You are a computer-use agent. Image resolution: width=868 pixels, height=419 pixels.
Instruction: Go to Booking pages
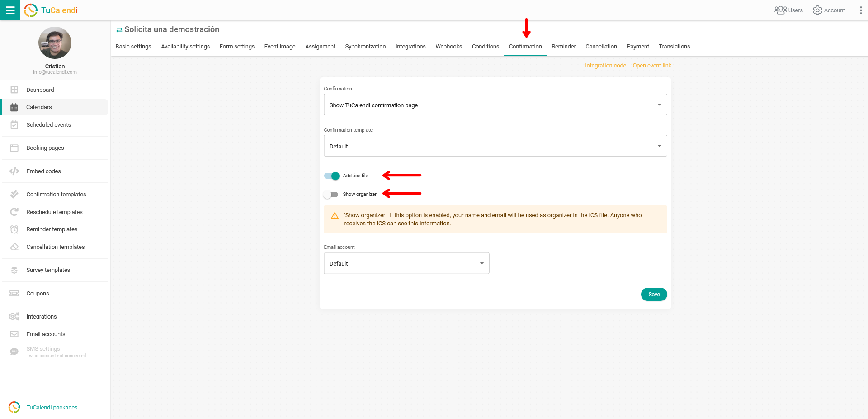pyautogui.click(x=45, y=148)
